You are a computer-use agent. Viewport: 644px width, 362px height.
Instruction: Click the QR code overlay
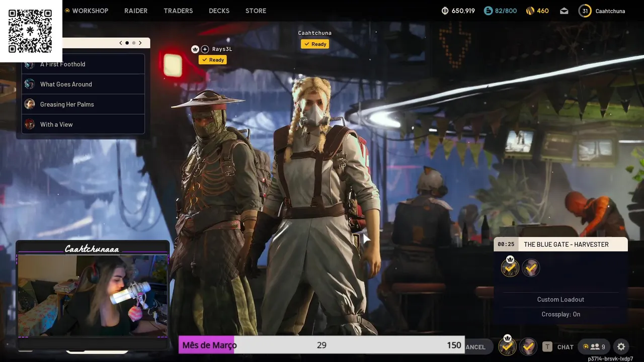[31, 31]
